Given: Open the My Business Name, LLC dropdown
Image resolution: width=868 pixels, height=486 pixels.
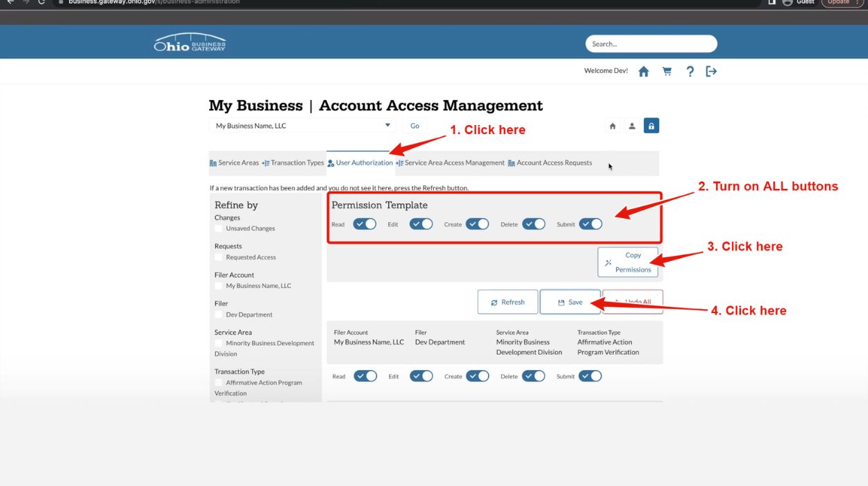Looking at the screenshot, I should pyautogui.click(x=302, y=126).
